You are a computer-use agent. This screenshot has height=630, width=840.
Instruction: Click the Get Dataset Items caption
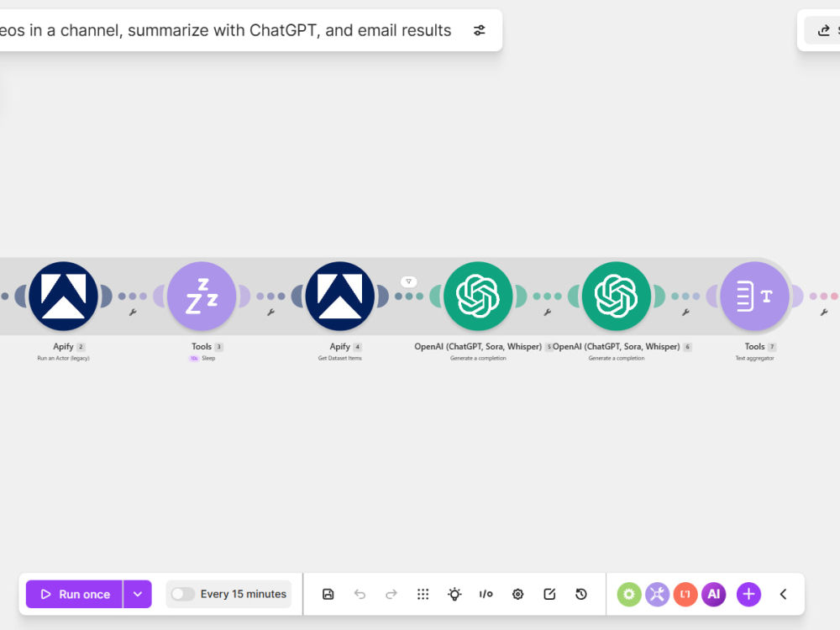tap(339, 359)
